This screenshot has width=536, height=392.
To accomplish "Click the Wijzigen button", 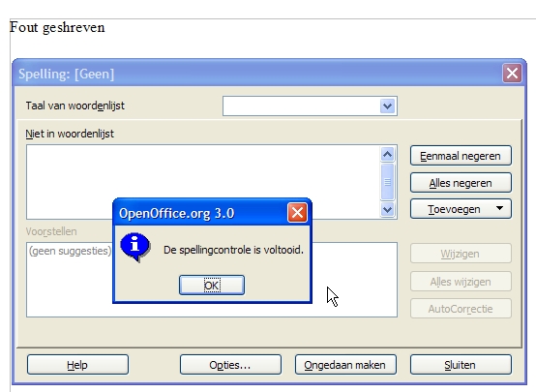I will [461, 254].
